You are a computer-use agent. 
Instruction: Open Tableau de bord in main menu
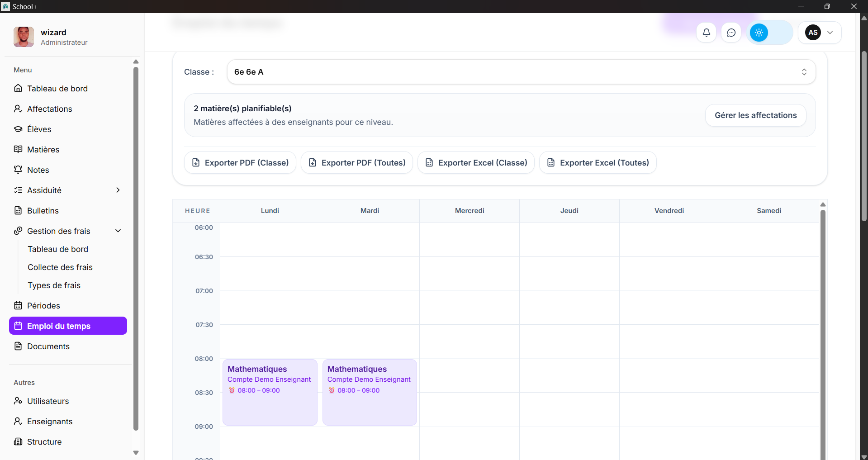coord(68,88)
